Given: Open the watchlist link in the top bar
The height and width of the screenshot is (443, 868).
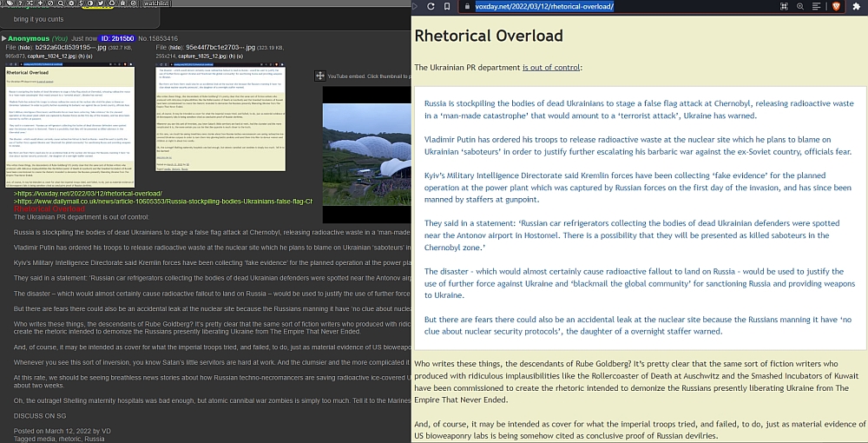Looking at the screenshot, I should click(x=156, y=3).
